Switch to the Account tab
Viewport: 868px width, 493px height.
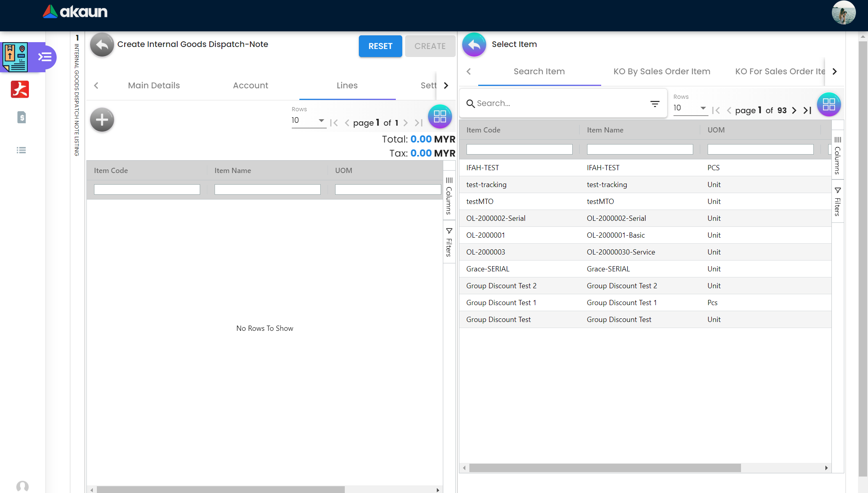coord(250,86)
